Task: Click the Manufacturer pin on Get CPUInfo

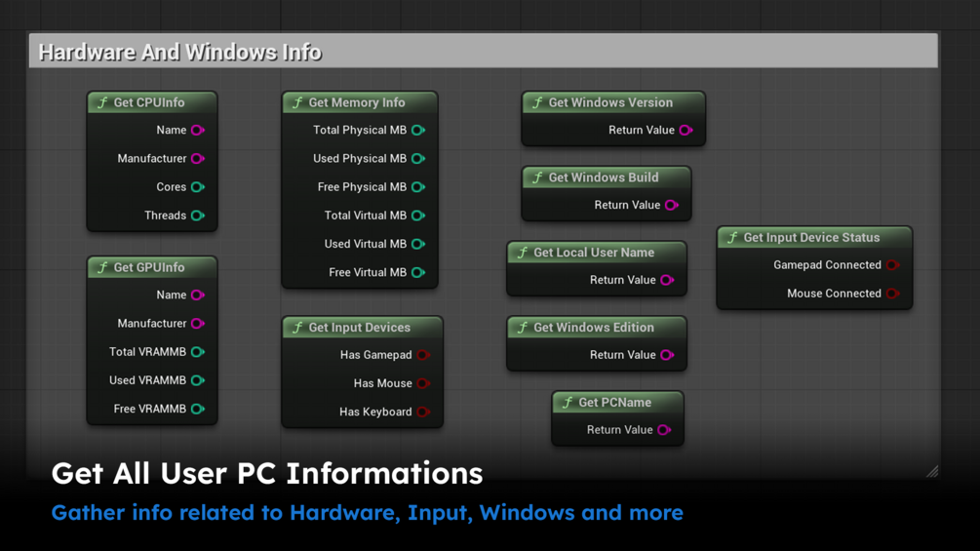Action: point(198,159)
